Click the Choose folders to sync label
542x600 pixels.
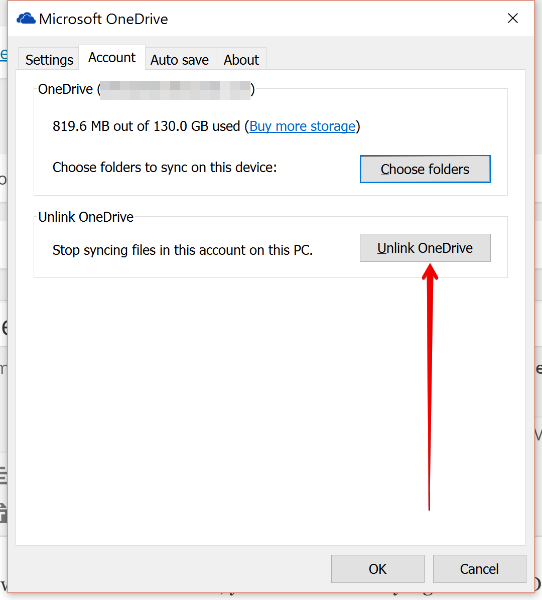tap(165, 168)
